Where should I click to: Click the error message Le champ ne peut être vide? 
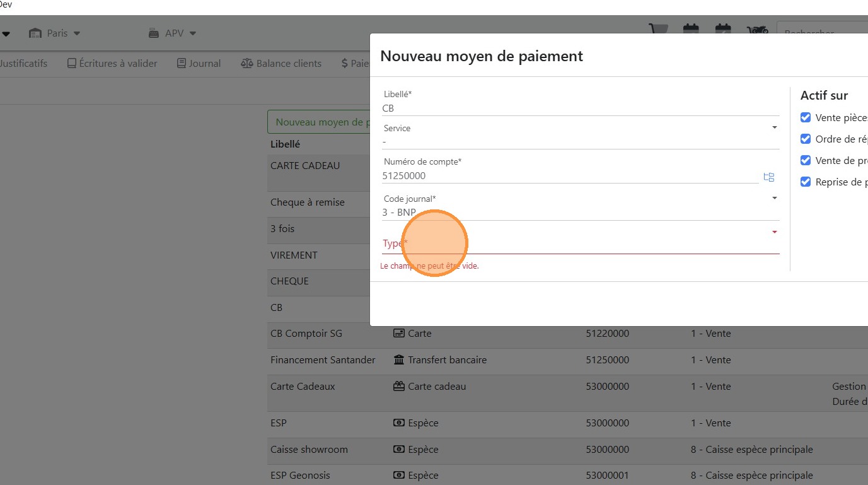click(x=429, y=266)
